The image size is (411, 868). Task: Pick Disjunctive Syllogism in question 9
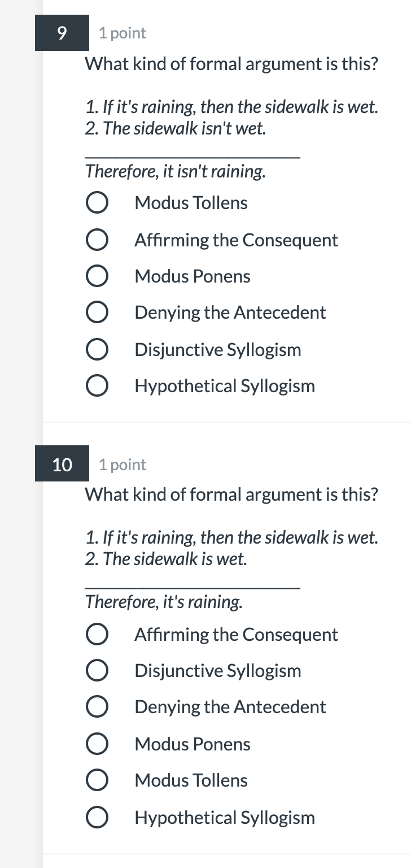[97, 349]
